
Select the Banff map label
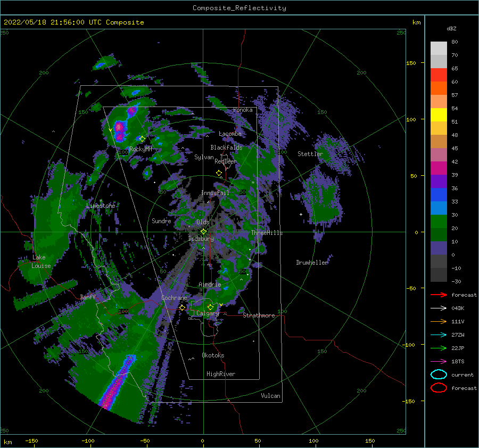(x=88, y=297)
